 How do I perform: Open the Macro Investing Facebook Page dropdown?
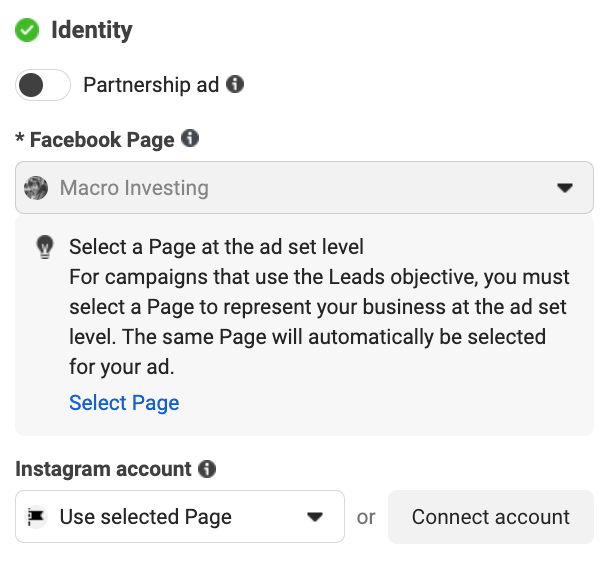click(x=300, y=187)
